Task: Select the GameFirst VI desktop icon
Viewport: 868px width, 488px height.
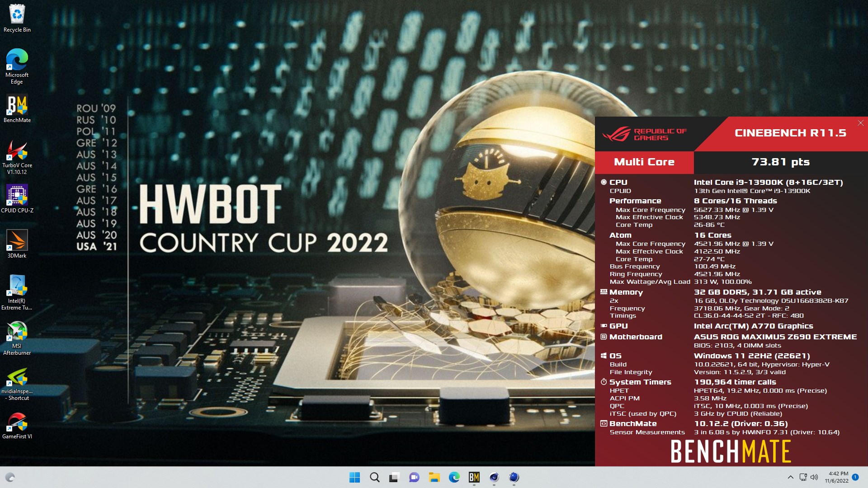Action: [17, 425]
